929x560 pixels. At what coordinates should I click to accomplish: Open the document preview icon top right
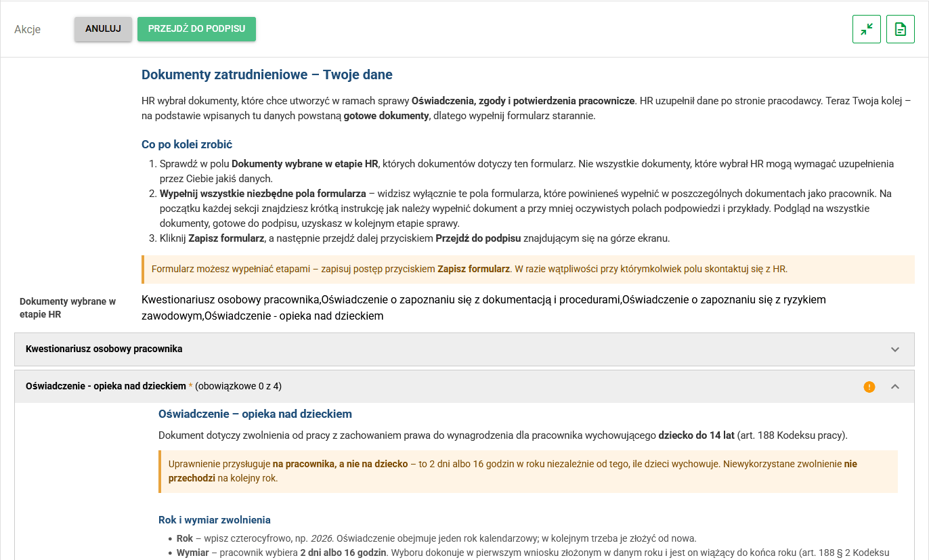(901, 29)
